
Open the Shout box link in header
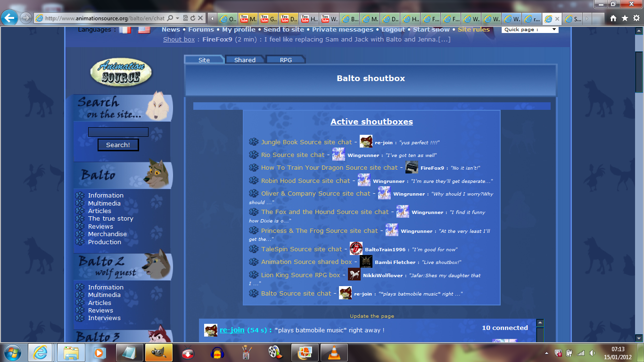(x=179, y=39)
